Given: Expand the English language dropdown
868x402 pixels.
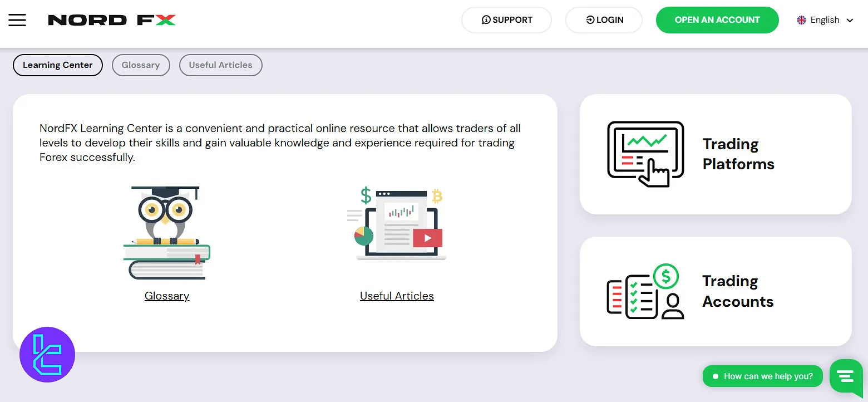Looking at the screenshot, I should point(825,20).
